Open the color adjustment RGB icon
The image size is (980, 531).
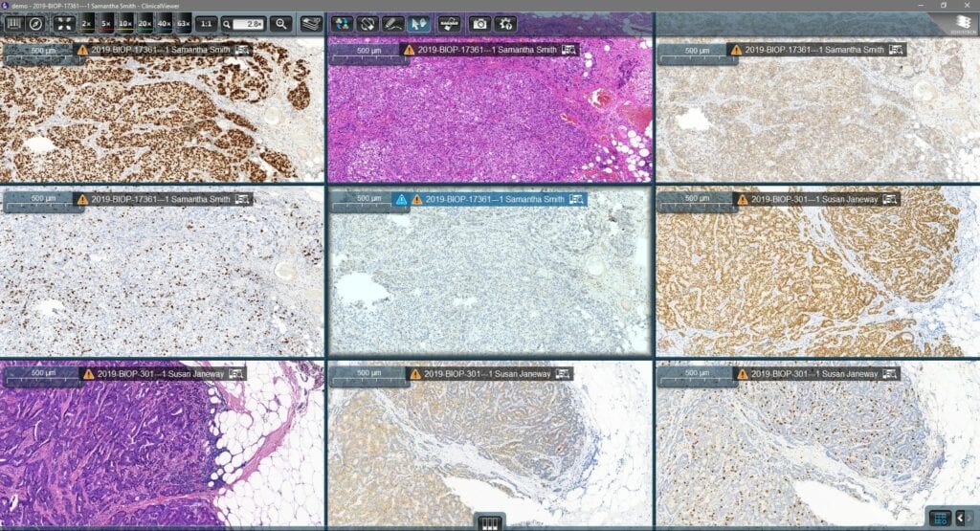(x=342, y=24)
